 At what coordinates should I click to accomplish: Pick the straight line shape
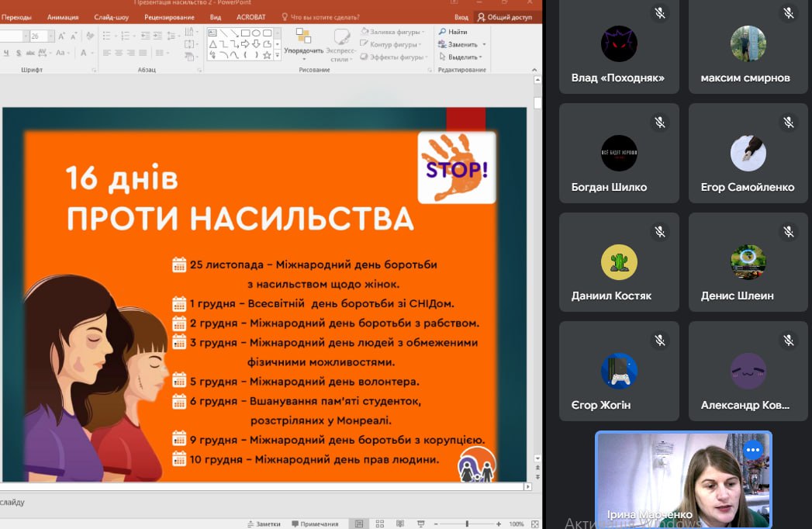click(x=223, y=33)
